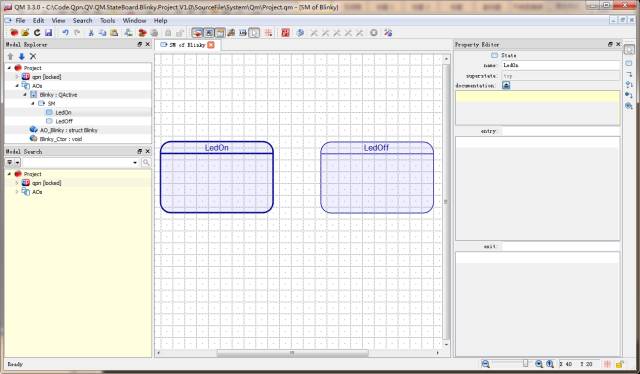Select the Choice segment tool in sidebar
Viewport: 640px width, 374px height.
click(x=629, y=85)
